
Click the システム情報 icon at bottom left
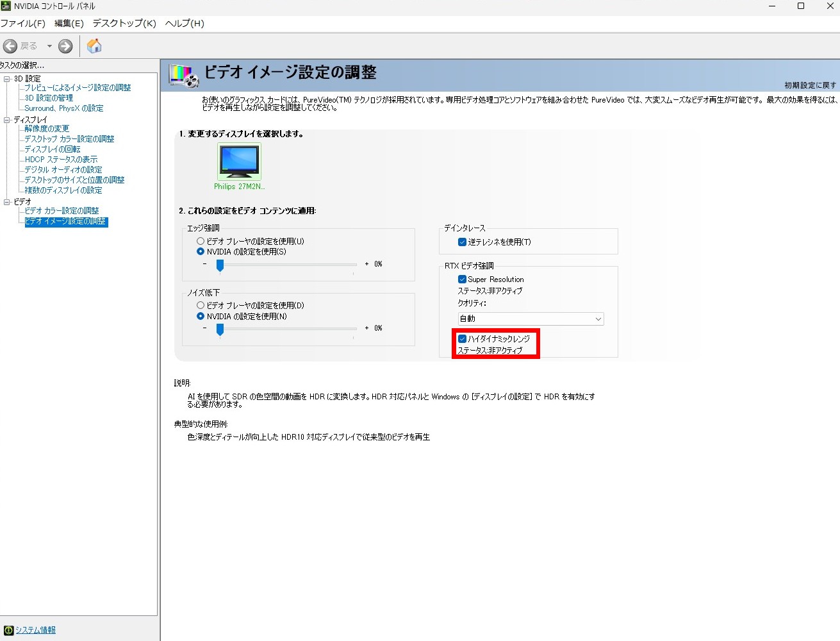8,630
